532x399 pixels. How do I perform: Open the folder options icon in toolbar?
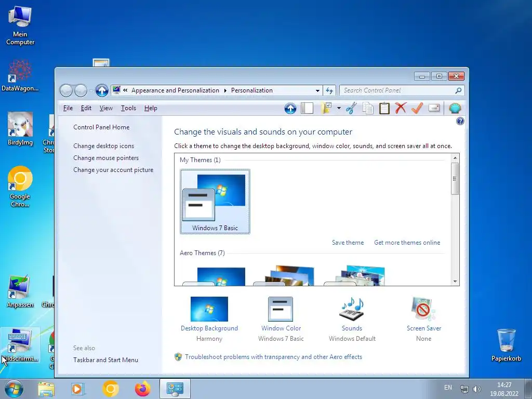(326, 108)
